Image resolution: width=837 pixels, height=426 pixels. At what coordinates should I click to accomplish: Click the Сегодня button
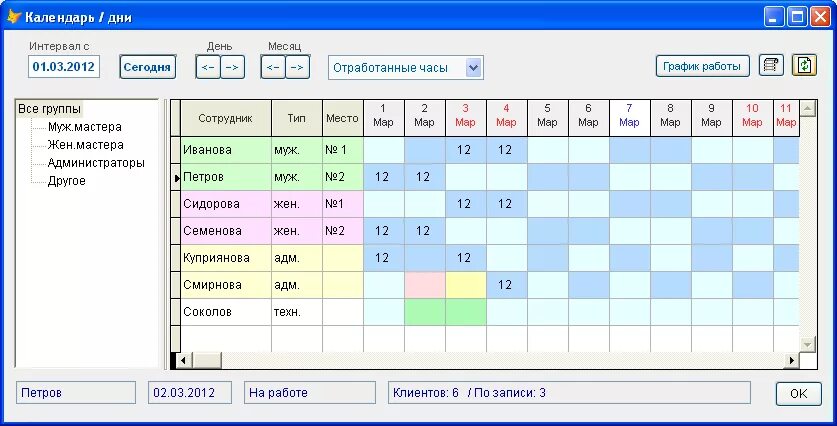(x=147, y=67)
